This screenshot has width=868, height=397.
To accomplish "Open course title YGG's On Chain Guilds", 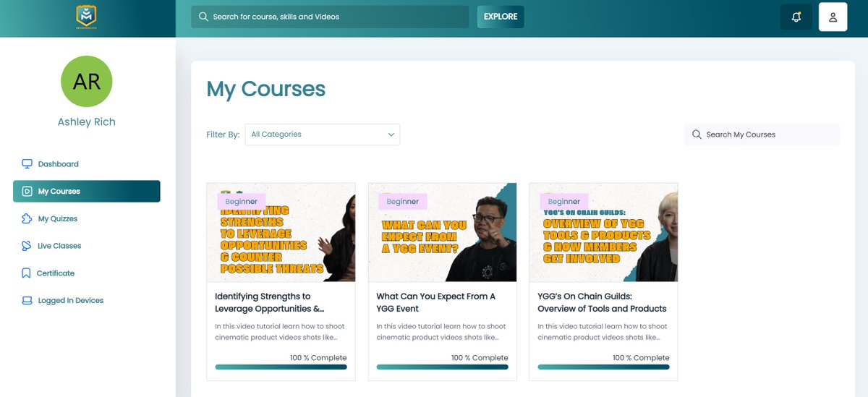I will pyautogui.click(x=602, y=302).
